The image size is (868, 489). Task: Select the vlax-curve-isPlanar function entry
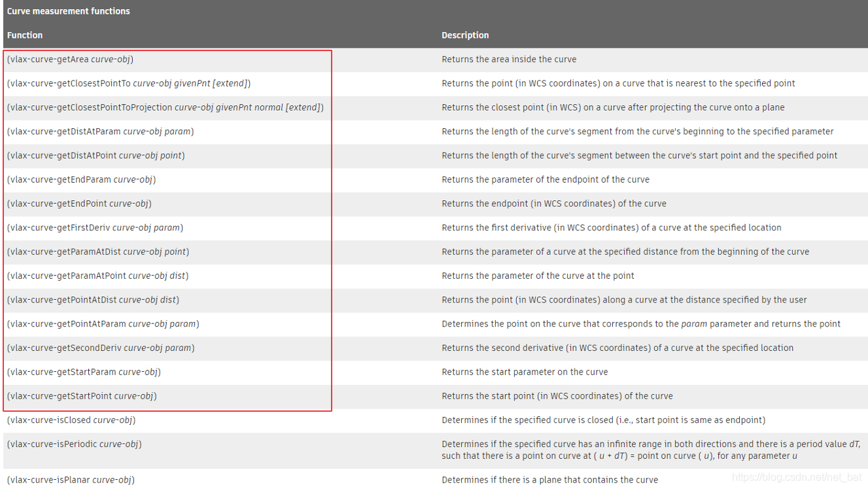click(71, 480)
